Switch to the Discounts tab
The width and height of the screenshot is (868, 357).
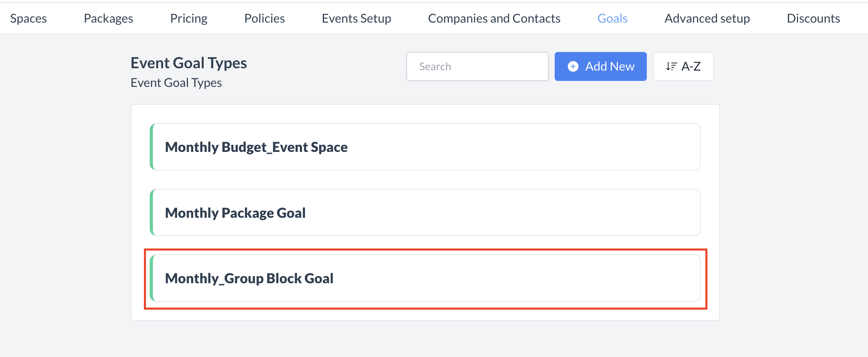click(813, 18)
